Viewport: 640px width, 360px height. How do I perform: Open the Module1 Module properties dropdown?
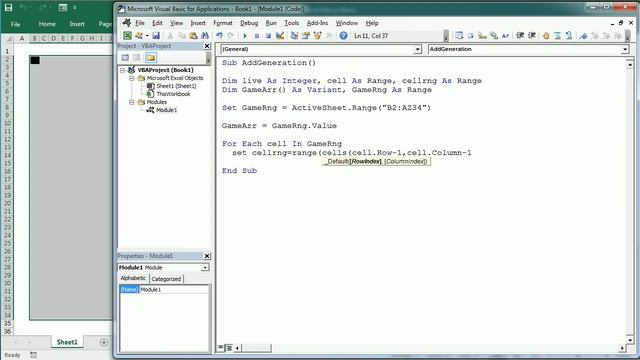205,267
